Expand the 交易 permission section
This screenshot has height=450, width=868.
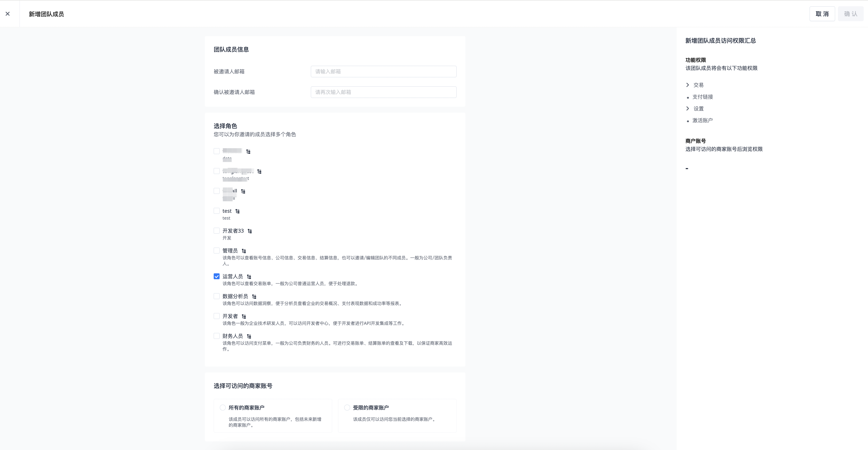point(688,85)
